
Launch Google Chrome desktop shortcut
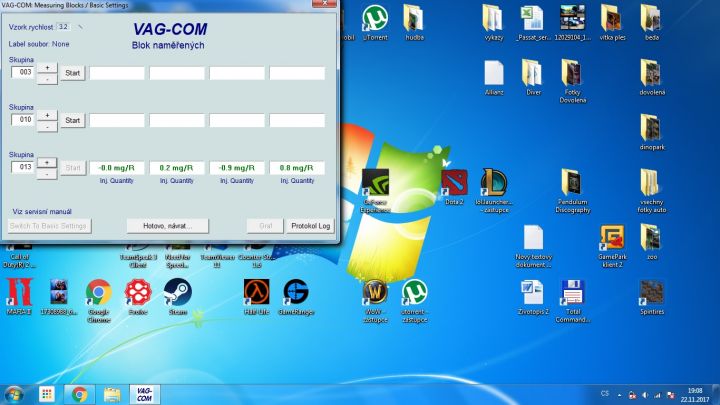click(x=98, y=301)
